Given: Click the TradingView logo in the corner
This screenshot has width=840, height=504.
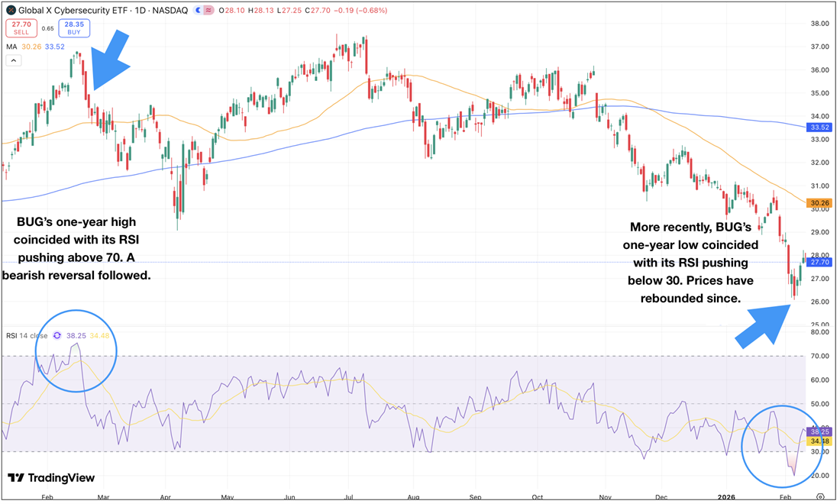Looking at the screenshot, I should click(x=50, y=478).
